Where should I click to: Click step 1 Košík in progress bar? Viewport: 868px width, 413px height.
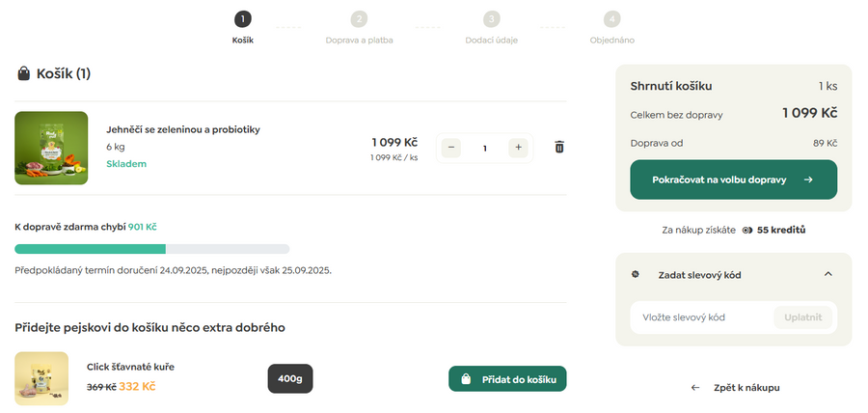coord(242,19)
